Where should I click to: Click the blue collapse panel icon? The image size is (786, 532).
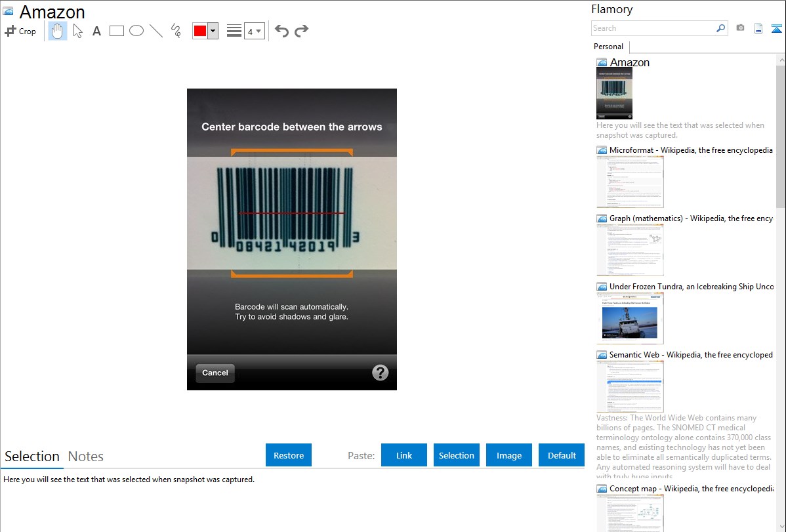[776, 28]
